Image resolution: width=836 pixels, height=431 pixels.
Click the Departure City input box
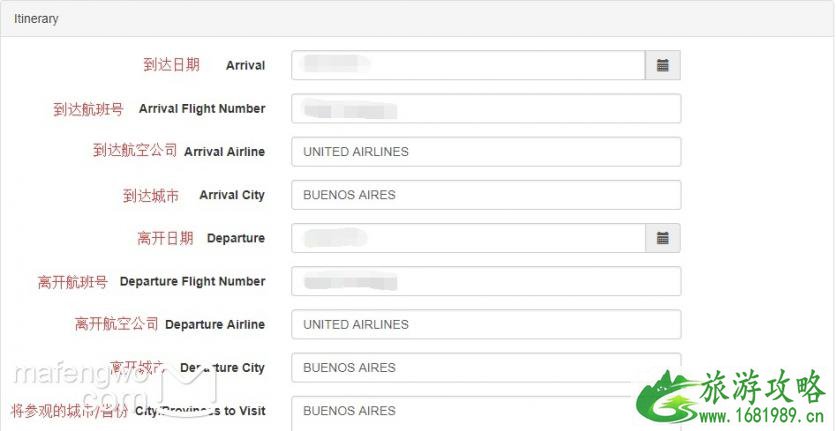486,367
